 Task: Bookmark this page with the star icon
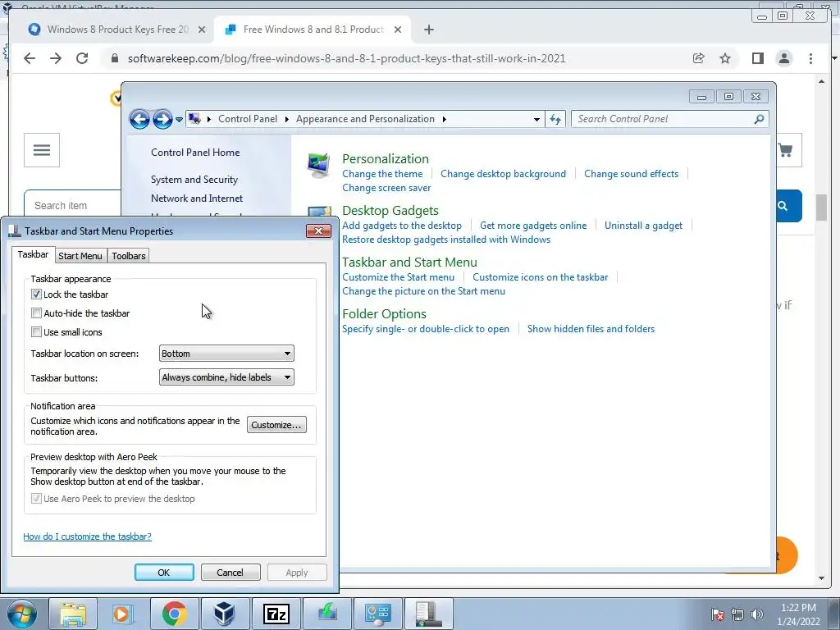coord(725,58)
